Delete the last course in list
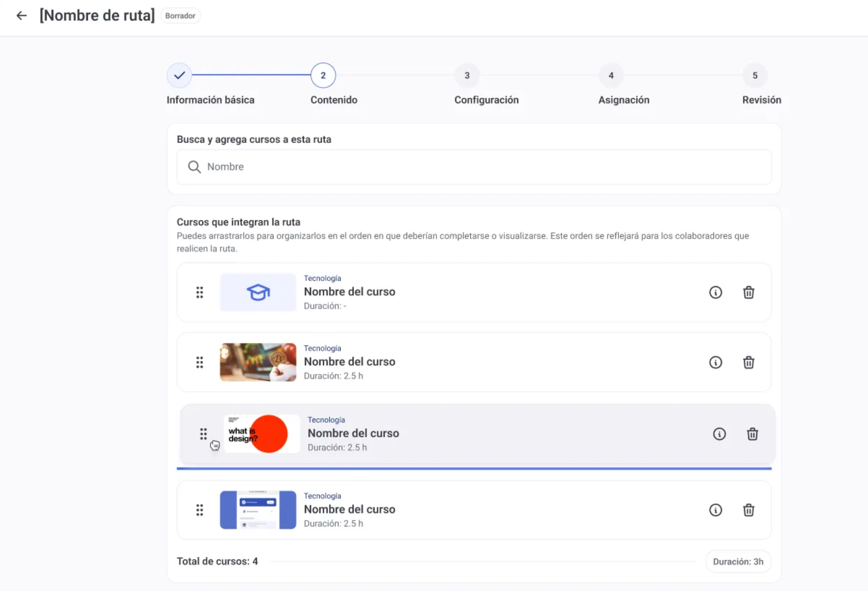The height and width of the screenshot is (591, 868). click(748, 510)
